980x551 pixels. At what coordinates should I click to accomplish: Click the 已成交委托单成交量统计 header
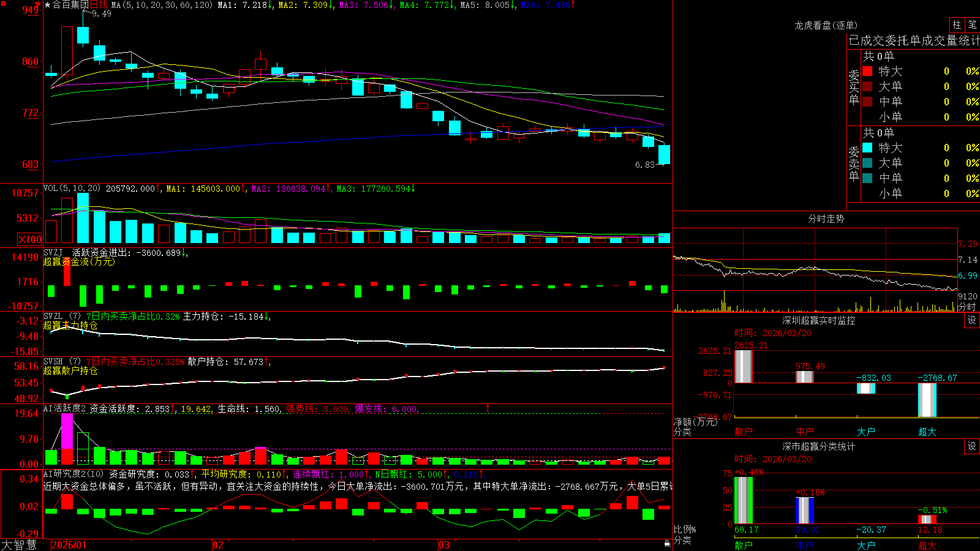pyautogui.click(x=914, y=40)
